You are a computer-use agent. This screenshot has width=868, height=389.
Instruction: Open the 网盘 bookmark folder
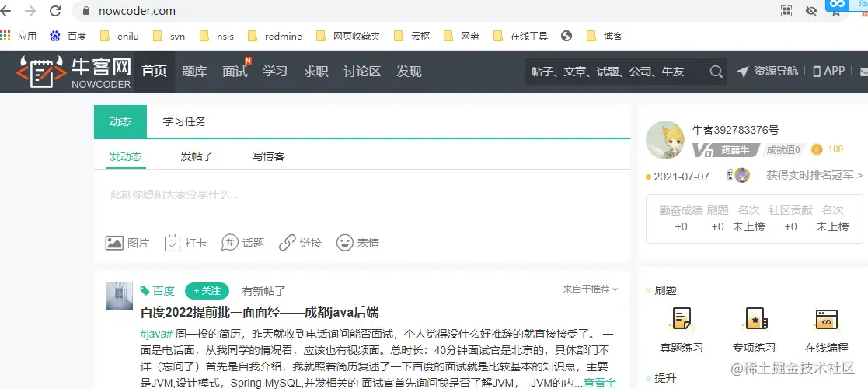click(462, 36)
